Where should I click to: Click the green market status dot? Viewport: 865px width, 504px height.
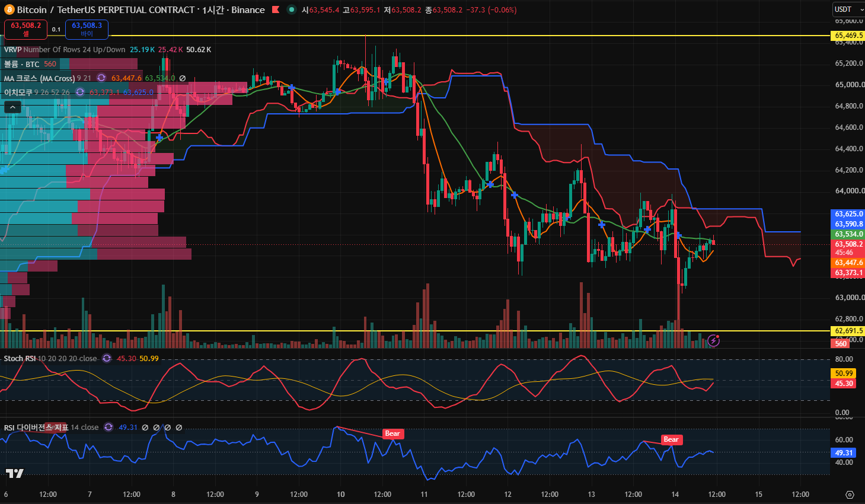(x=291, y=9)
